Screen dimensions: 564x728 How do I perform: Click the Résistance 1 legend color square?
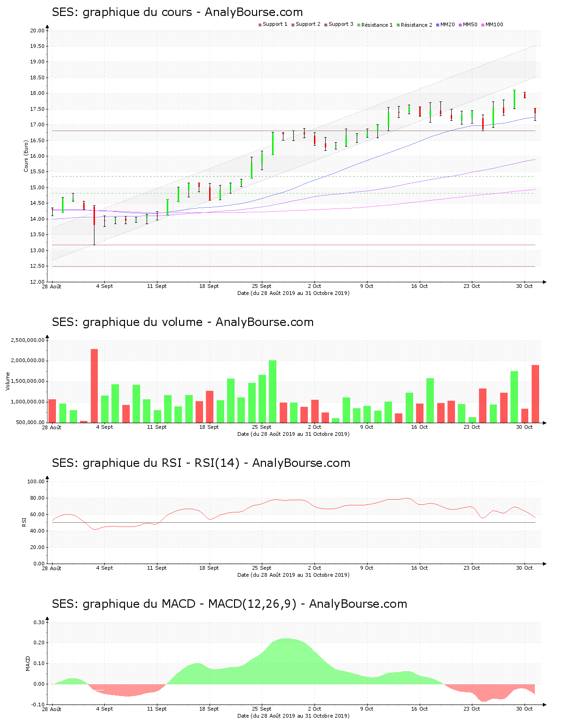(359, 25)
